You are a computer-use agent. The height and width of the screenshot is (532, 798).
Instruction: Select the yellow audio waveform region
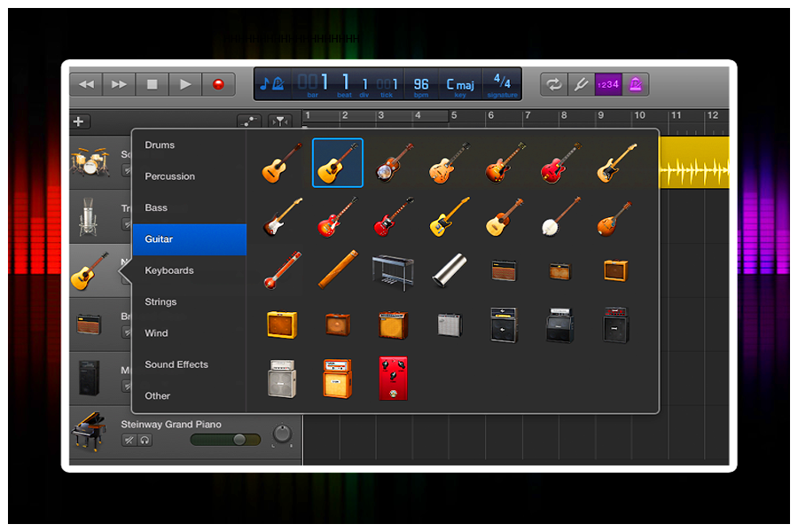click(x=694, y=162)
